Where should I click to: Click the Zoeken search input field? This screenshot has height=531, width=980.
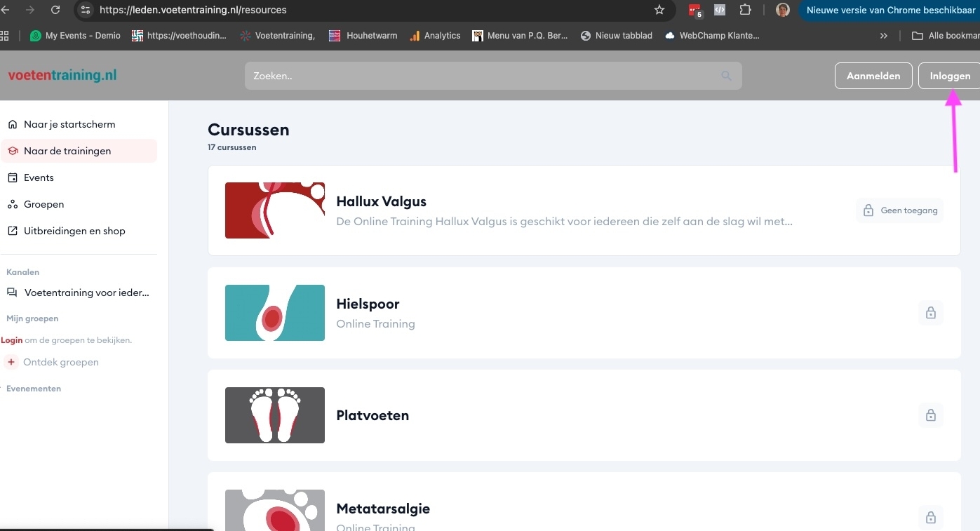[x=484, y=76]
